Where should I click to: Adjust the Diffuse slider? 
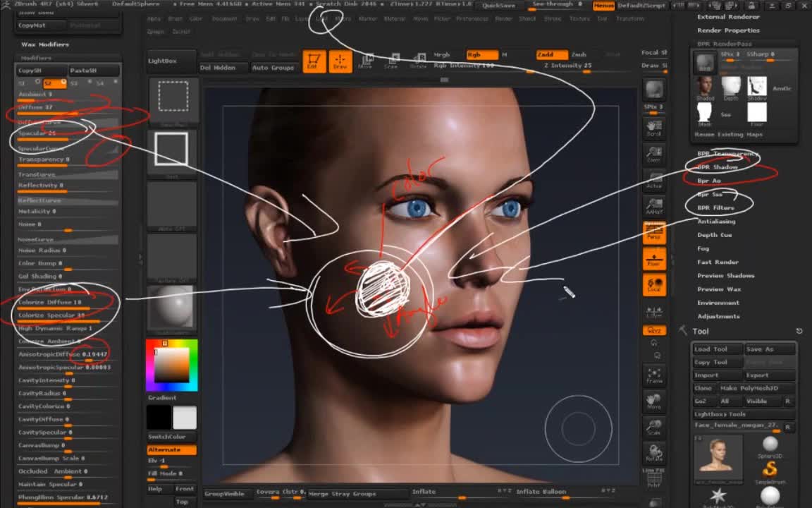[68, 109]
